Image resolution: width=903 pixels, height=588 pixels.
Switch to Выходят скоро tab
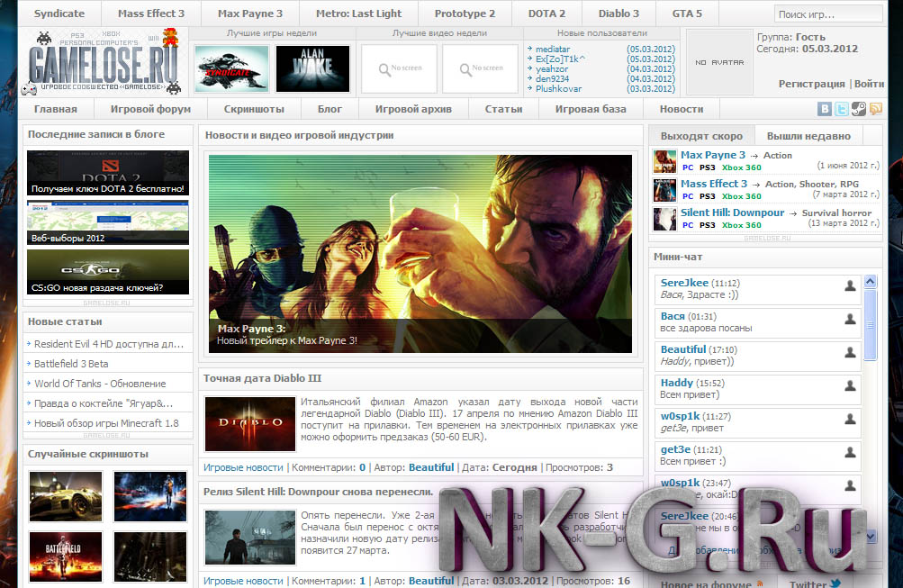click(x=701, y=136)
